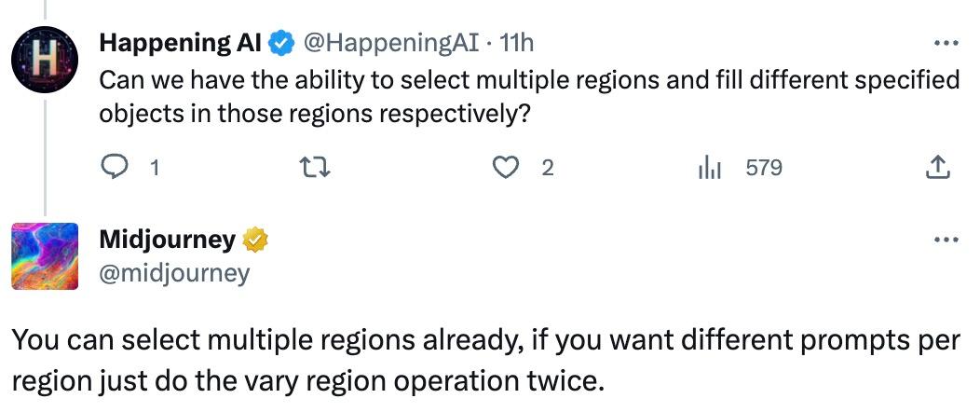Click Happening AI blue verified badge
Screen dimensions: 980x412
coord(279,43)
